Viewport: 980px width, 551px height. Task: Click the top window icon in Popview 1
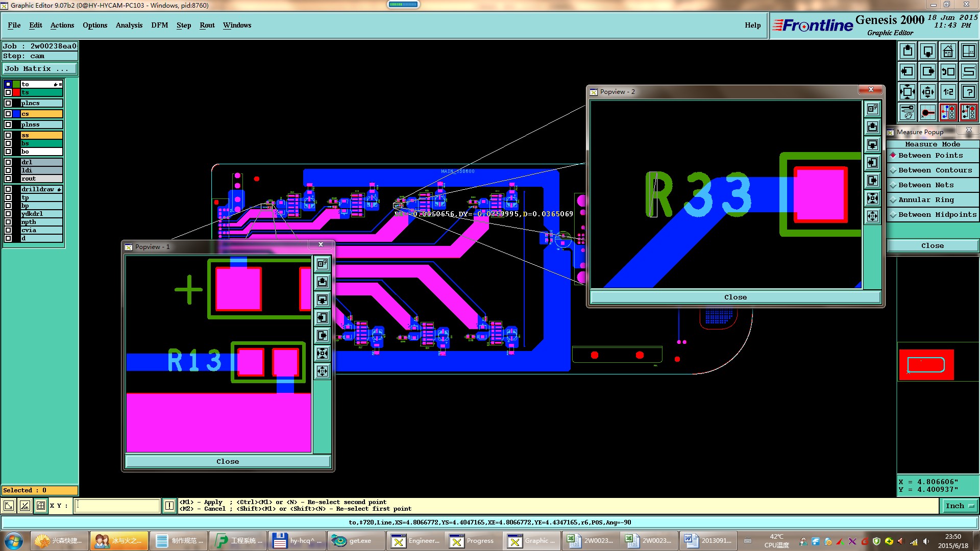[322, 264]
